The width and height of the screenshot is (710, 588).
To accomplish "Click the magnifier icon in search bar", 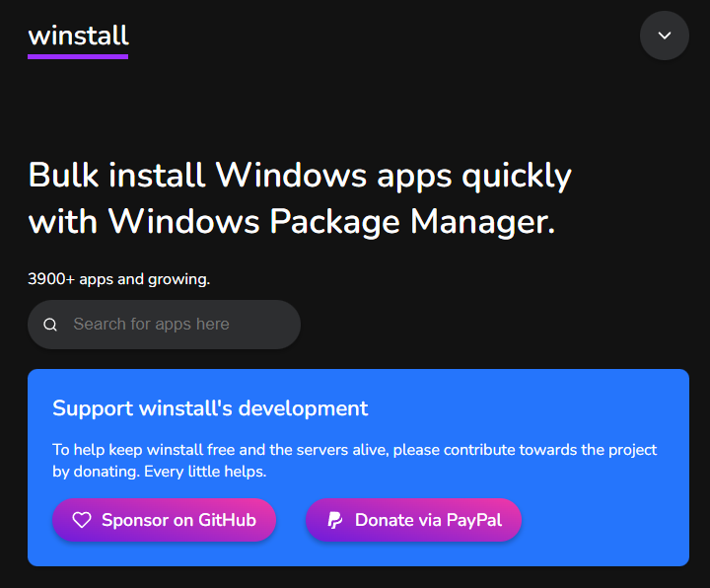I will click(50, 325).
